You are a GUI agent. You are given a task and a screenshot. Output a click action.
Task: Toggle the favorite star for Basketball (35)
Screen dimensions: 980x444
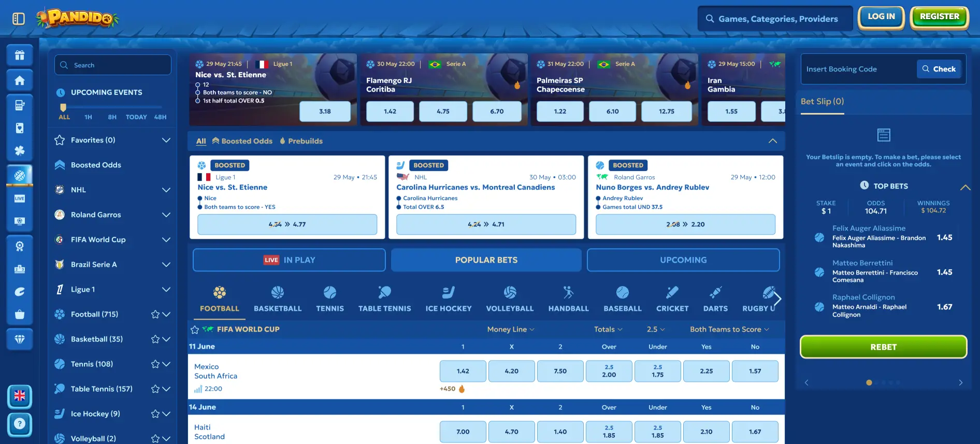coord(155,339)
